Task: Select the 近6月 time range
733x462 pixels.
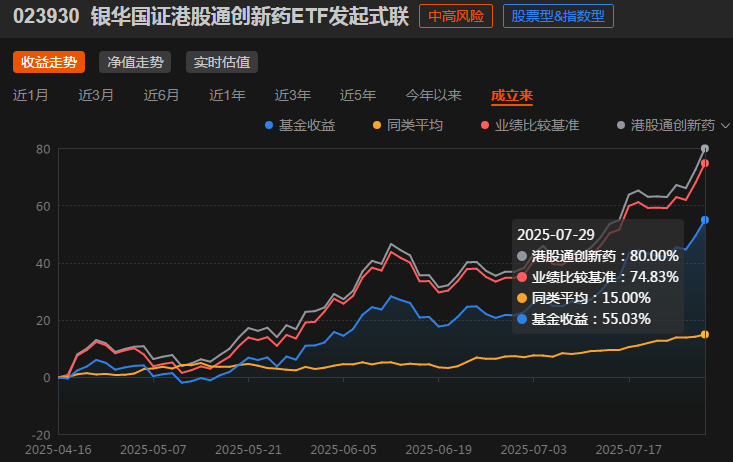Action: (x=161, y=95)
